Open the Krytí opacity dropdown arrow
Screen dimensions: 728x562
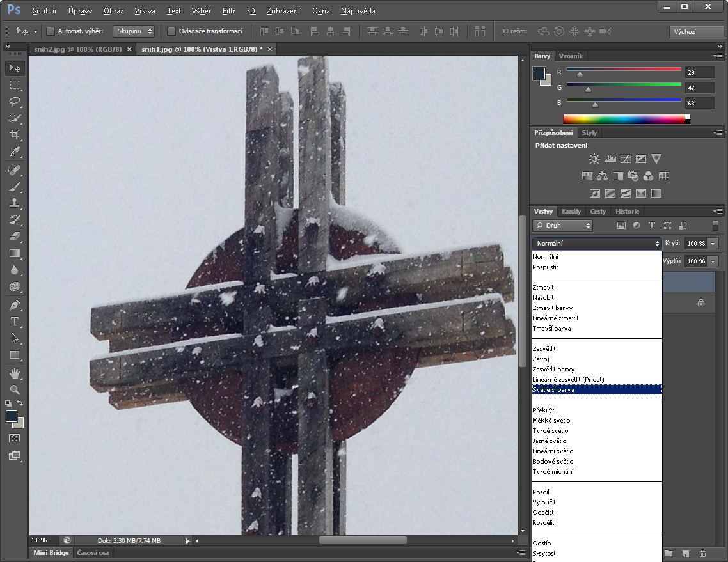713,244
